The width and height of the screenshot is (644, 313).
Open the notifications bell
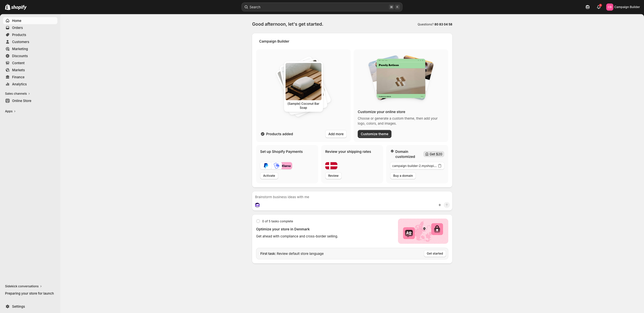coord(598,7)
